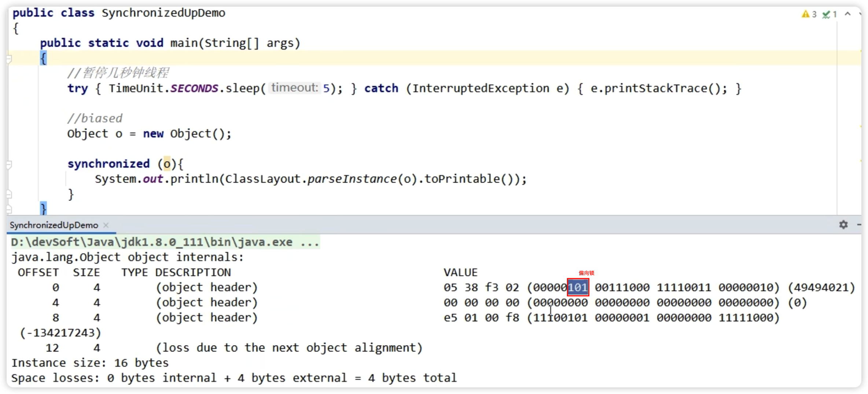Click the SECONDS constant in code
The width and height of the screenshot is (868, 394).
tap(194, 88)
